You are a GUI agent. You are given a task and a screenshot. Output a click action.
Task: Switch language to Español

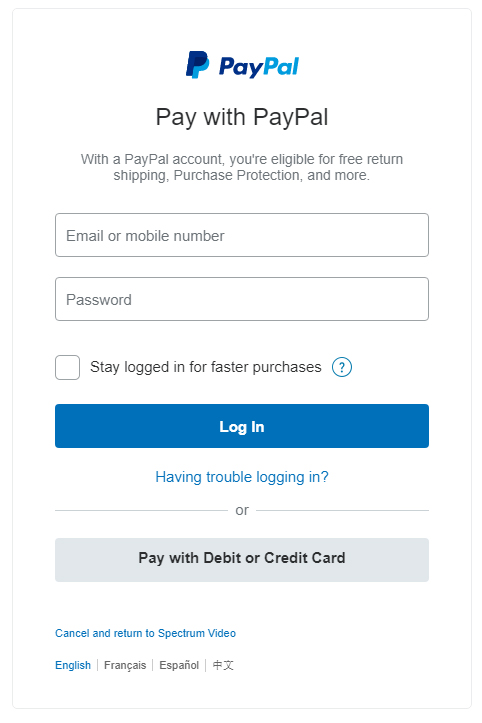[179, 665]
